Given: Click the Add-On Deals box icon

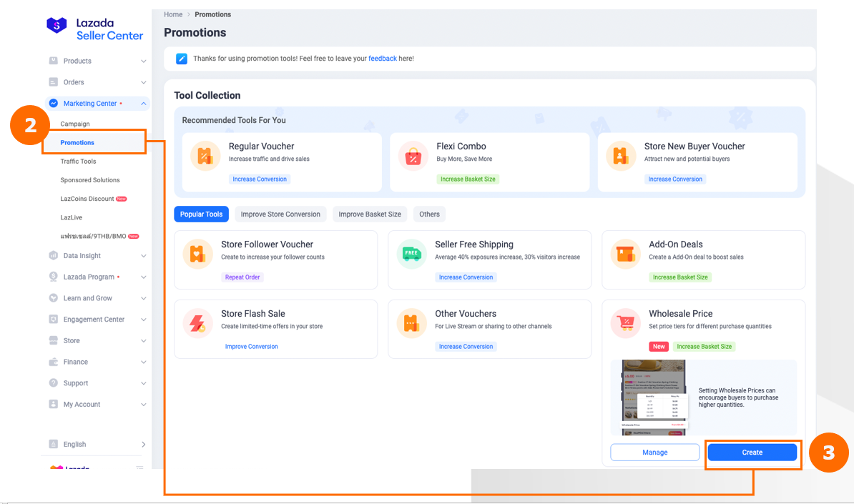Looking at the screenshot, I should coord(625,255).
